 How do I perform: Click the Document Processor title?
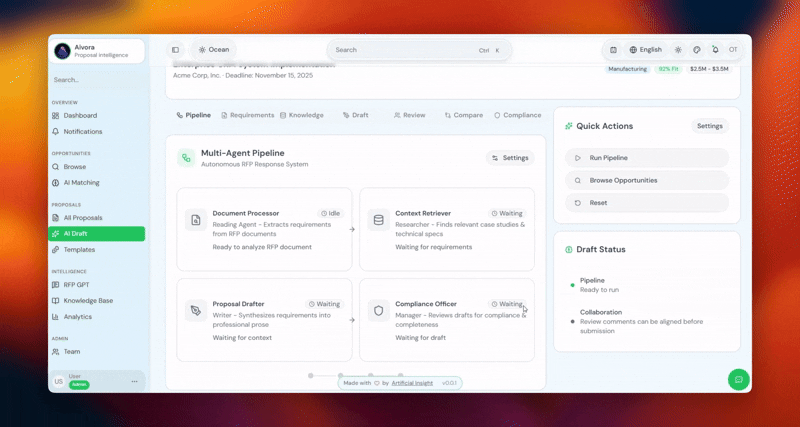(x=246, y=213)
